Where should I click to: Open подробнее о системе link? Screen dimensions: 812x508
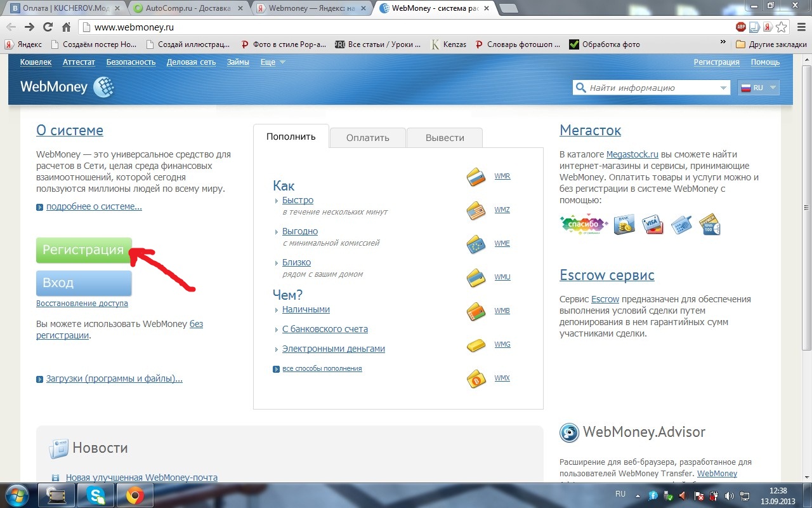tap(94, 207)
